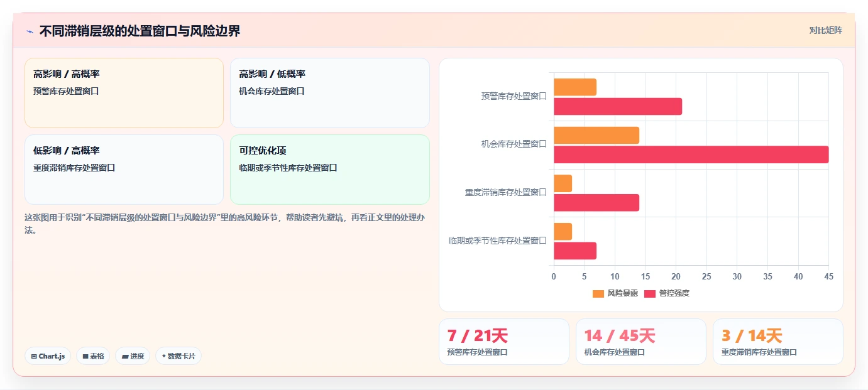Open the 3 / 14天 data card
The image size is (868, 390).
[x=778, y=342]
